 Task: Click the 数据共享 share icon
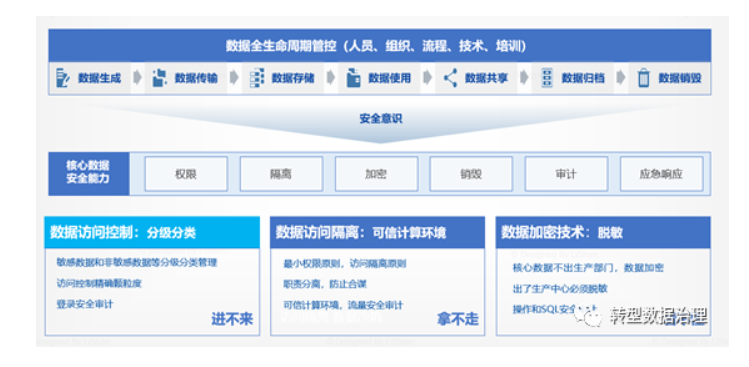450,78
